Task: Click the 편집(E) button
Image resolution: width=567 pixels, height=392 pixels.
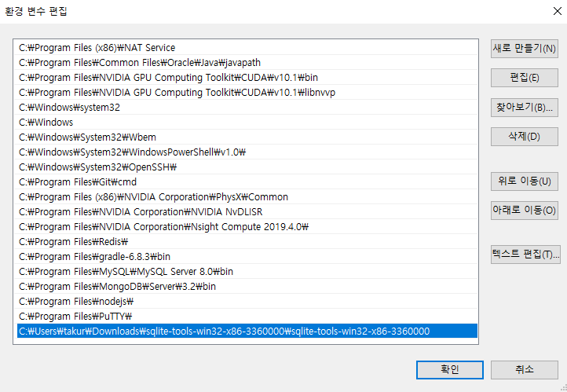Action: tap(524, 78)
